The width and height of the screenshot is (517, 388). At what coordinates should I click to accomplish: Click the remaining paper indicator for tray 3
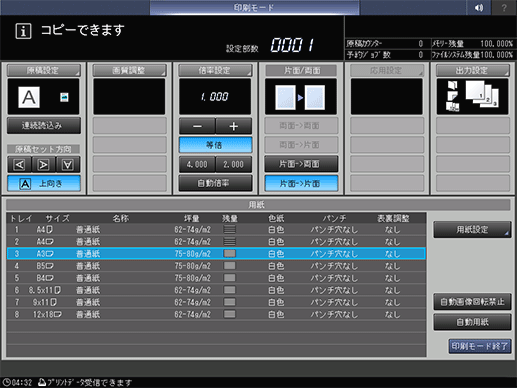229,254
